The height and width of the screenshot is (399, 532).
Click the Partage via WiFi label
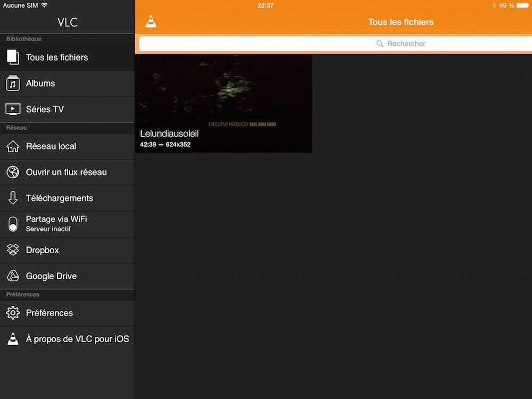coord(56,219)
